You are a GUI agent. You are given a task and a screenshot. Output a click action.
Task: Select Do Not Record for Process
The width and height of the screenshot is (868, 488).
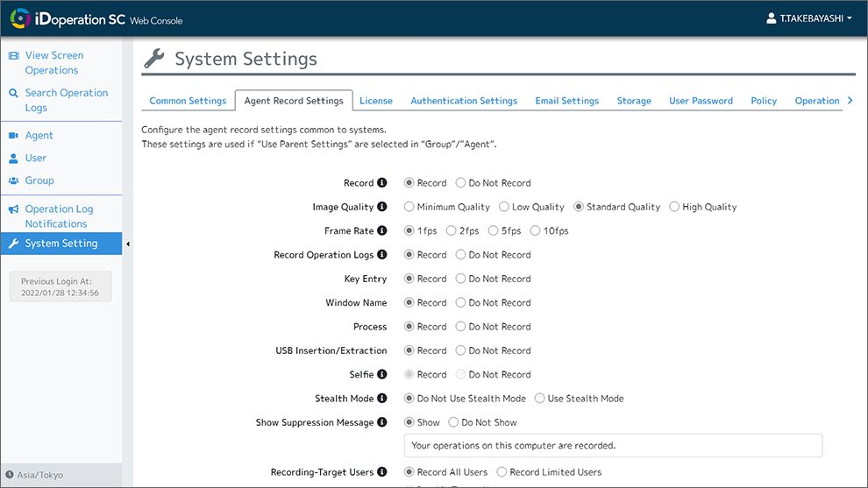(x=460, y=327)
